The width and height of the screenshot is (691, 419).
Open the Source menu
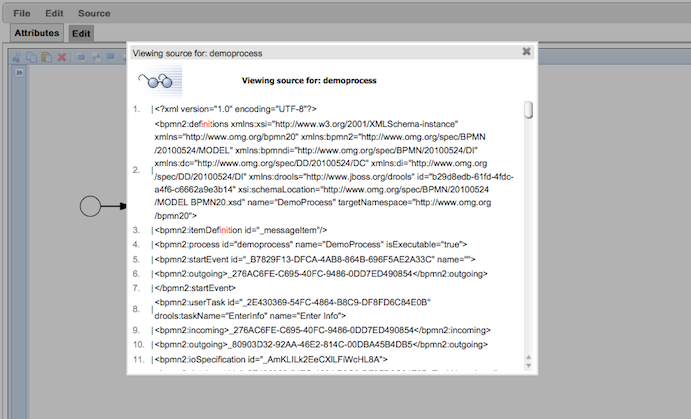(x=94, y=13)
